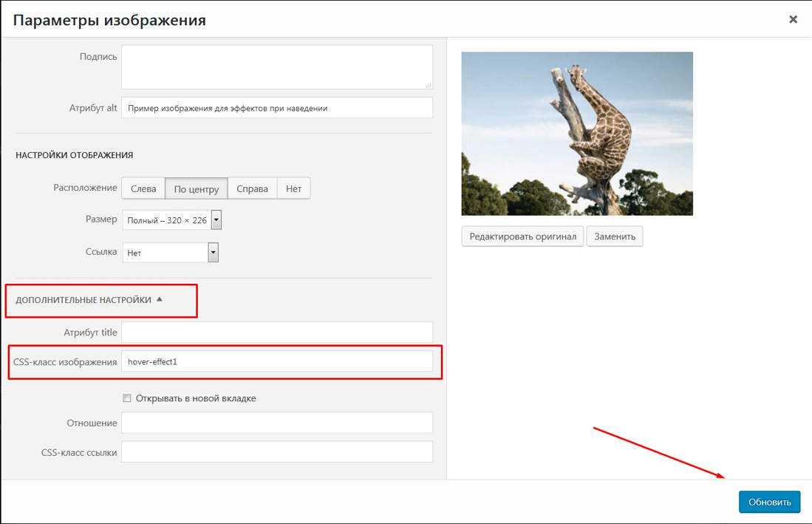Set alignment to Справа
812x524 pixels.
pos(252,189)
